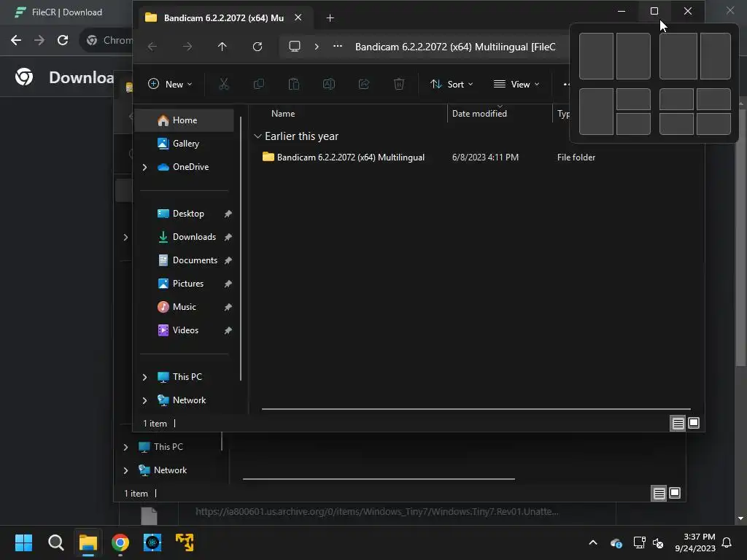Viewport: 747px width, 560px height.
Task: Open notifications bell in taskbar
Action: click(727, 542)
